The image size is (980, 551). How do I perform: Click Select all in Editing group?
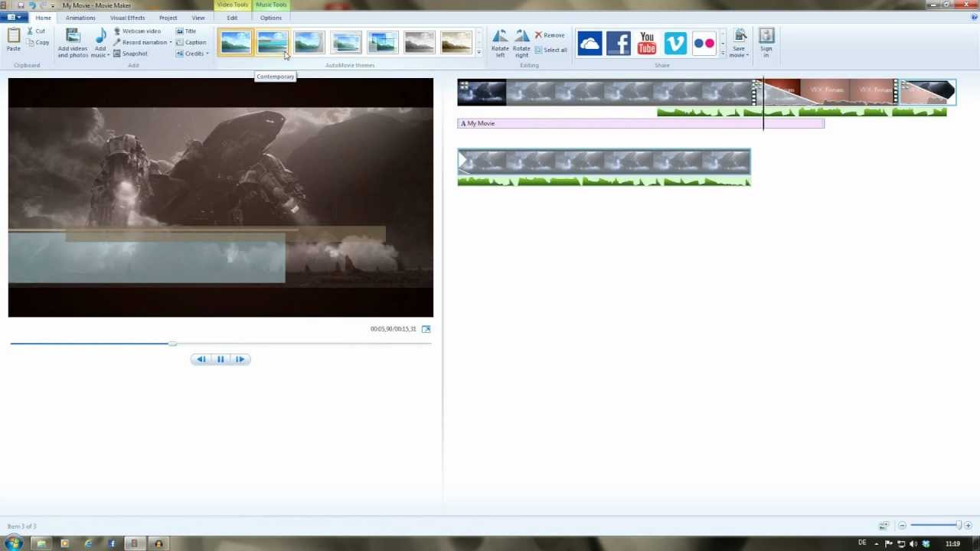click(551, 50)
